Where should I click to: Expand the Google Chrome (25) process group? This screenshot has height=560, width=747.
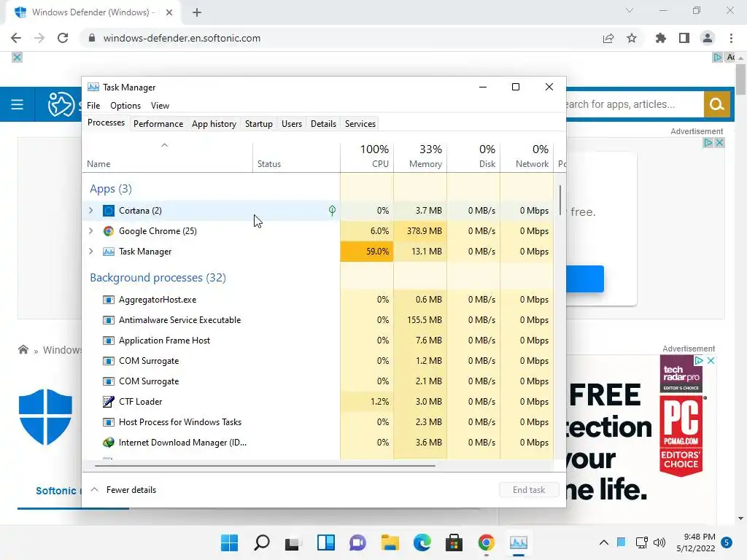tap(91, 231)
